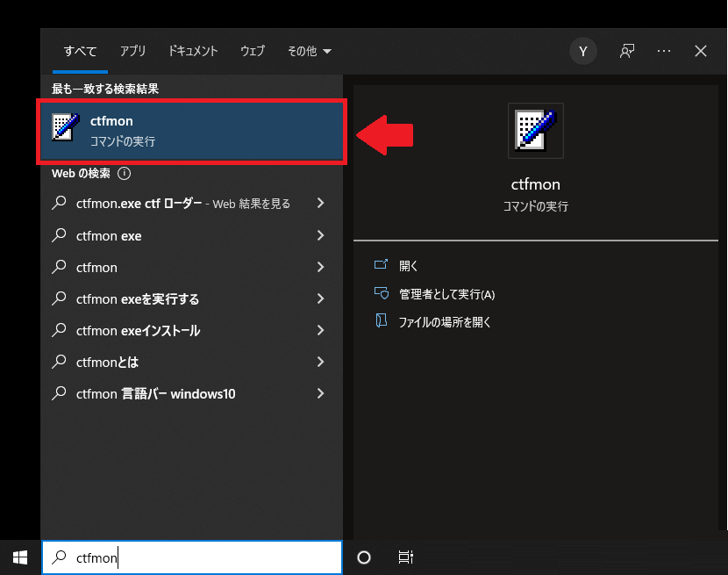Click the file location folder icon
Viewport: 728px width, 575px height.
tap(382, 320)
